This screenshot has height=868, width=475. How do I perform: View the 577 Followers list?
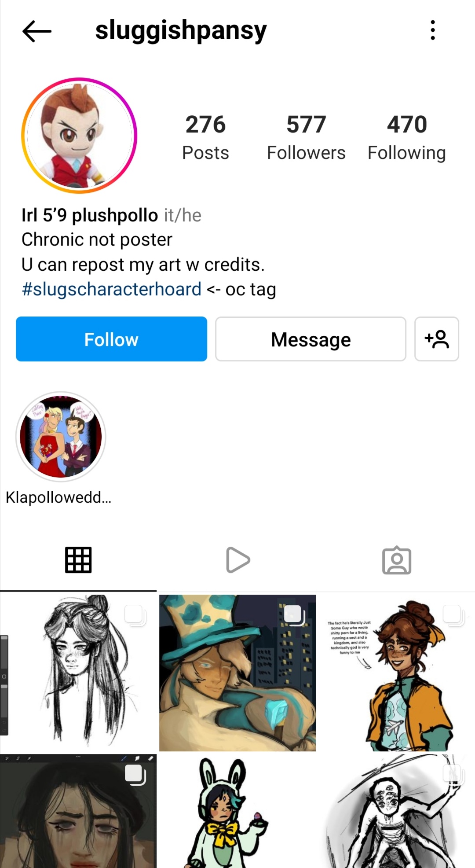tap(306, 137)
